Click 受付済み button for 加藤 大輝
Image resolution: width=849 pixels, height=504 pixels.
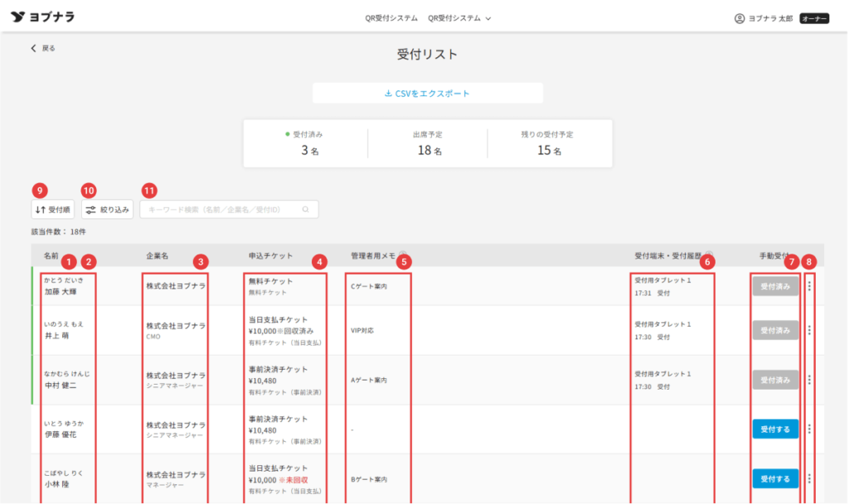click(775, 285)
